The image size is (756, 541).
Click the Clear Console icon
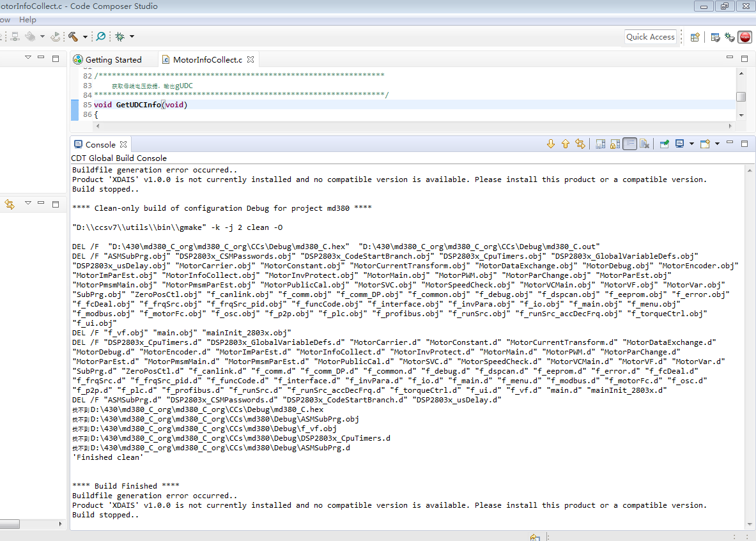pos(645,144)
